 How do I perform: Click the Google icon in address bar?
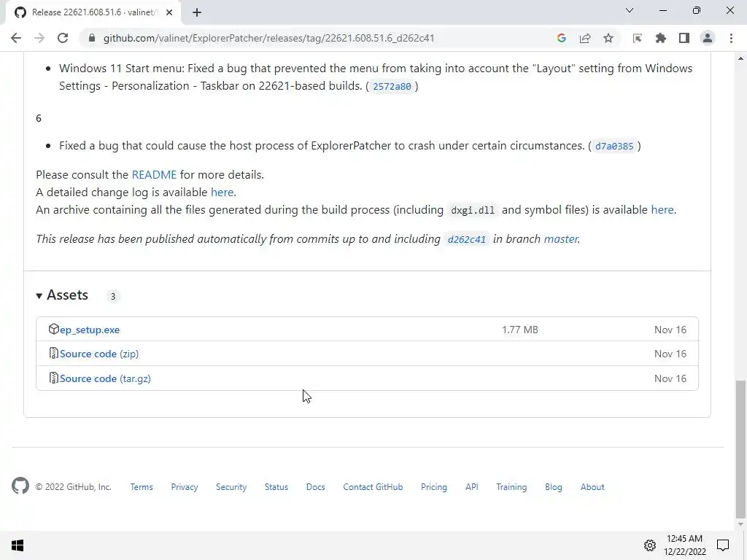pos(562,38)
